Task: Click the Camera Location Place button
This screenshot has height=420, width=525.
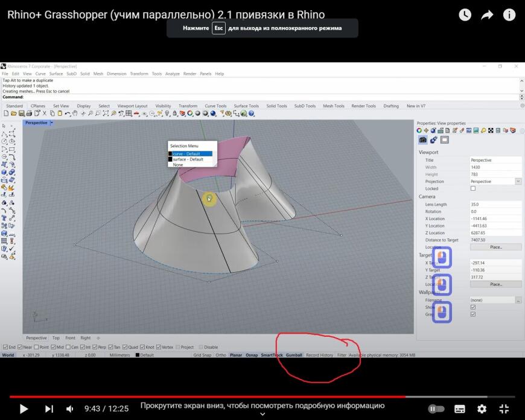Action: pyautogui.click(x=496, y=247)
